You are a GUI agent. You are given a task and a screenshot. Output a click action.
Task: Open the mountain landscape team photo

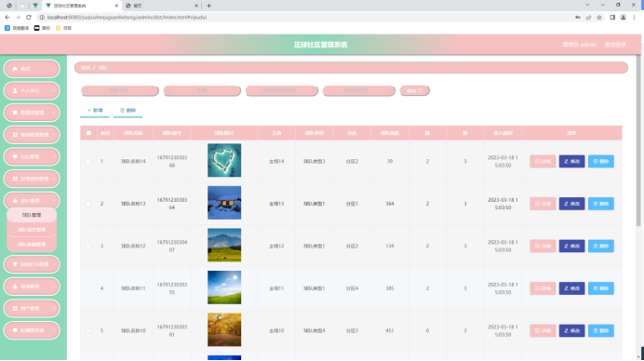tap(224, 245)
